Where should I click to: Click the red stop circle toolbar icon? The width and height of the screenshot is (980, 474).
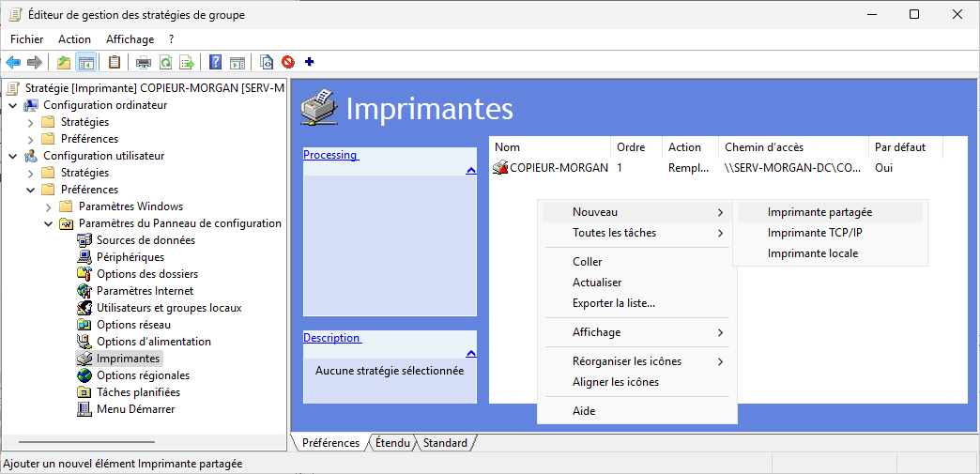(288, 63)
